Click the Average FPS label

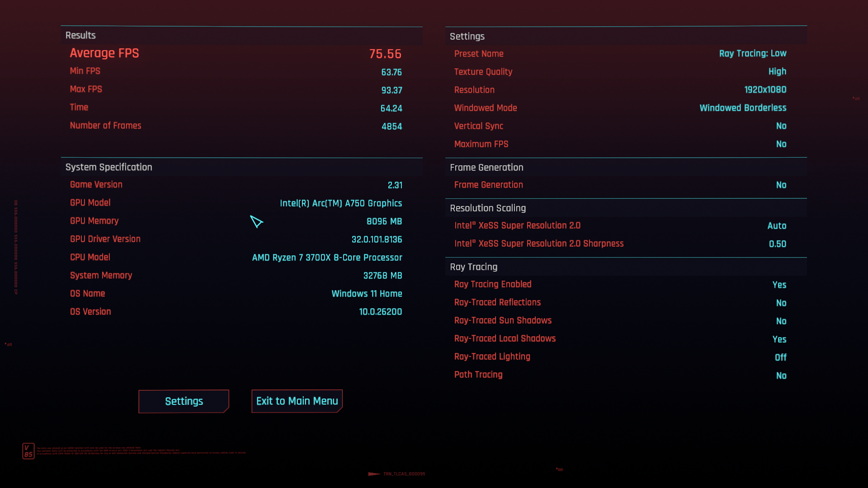104,53
